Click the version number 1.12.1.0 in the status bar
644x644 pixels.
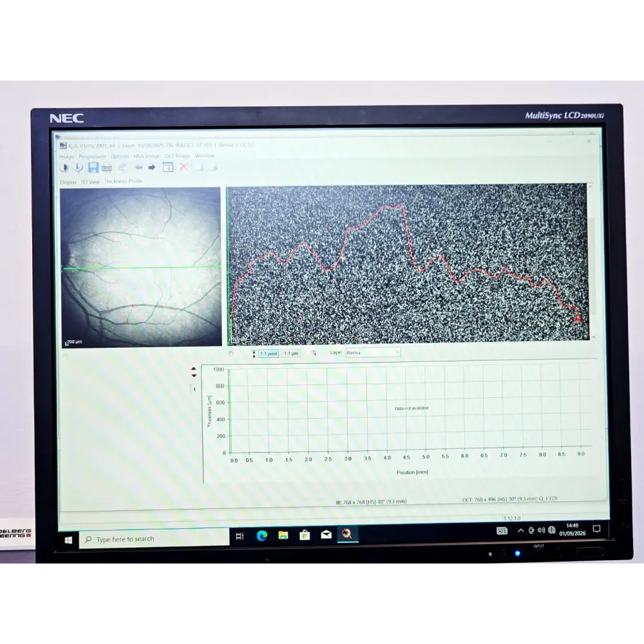512,518
